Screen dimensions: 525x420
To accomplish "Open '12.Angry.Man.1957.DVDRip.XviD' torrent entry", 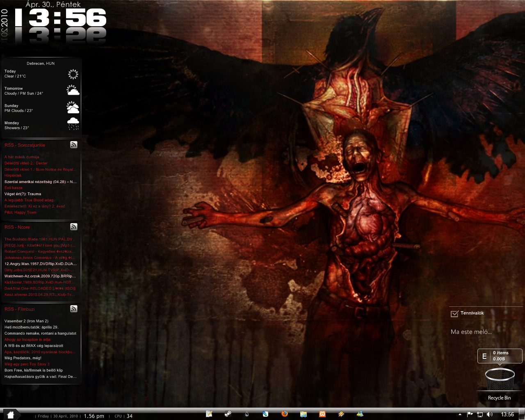I will tap(41, 264).
